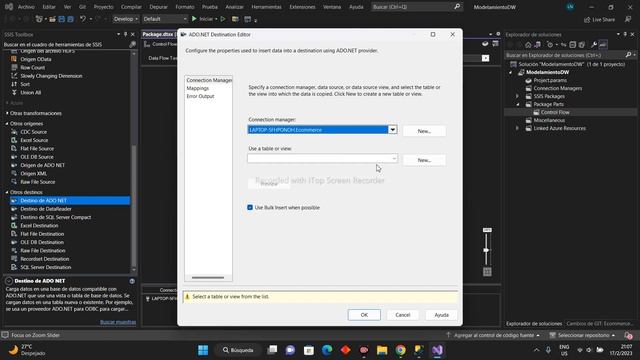Select OLE DB Destination item
This screenshot has height=360, width=640.
tap(42, 242)
